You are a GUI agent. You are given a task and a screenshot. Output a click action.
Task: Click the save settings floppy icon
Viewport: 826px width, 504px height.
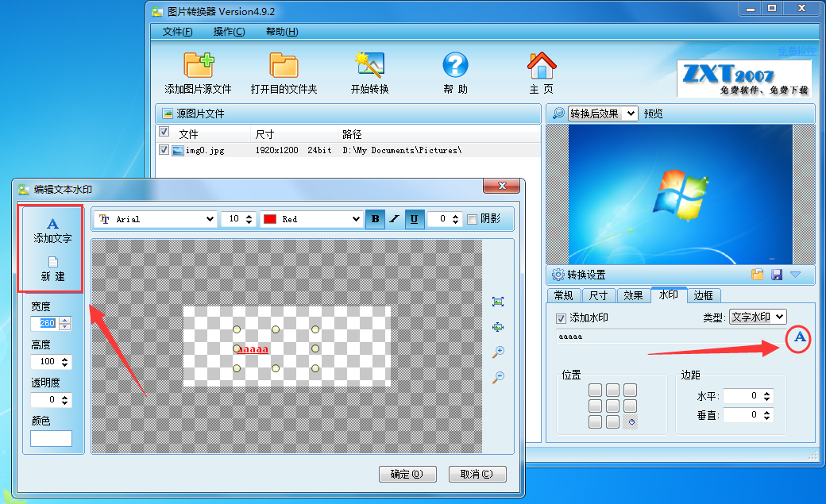coord(777,275)
